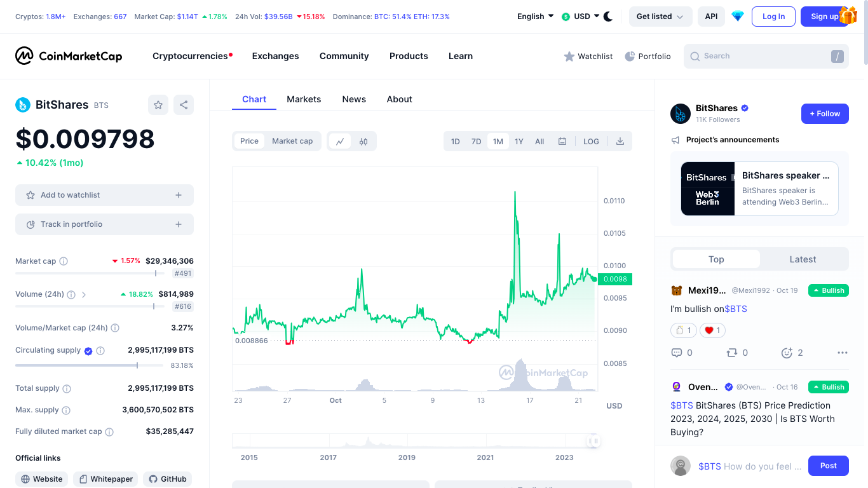Click Track in portfolio button
The height and width of the screenshot is (488, 868).
[x=104, y=224]
